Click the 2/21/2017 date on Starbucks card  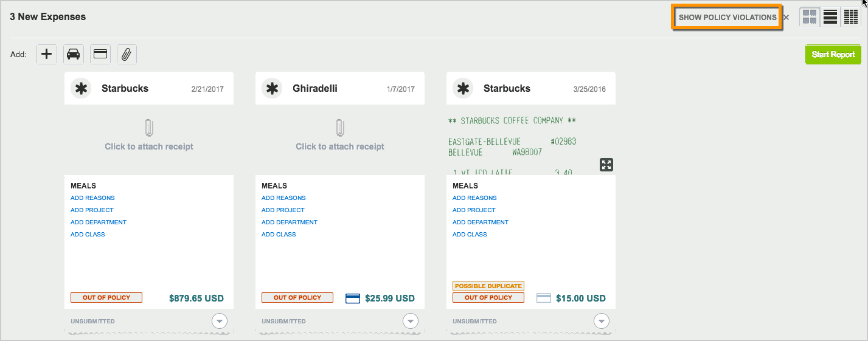(x=207, y=89)
